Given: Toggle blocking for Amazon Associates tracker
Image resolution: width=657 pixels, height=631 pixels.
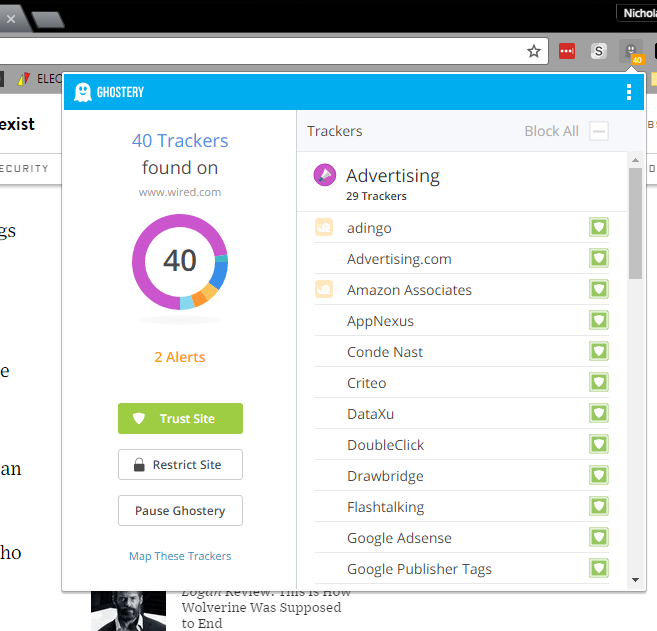Looking at the screenshot, I should click(x=599, y=290).
